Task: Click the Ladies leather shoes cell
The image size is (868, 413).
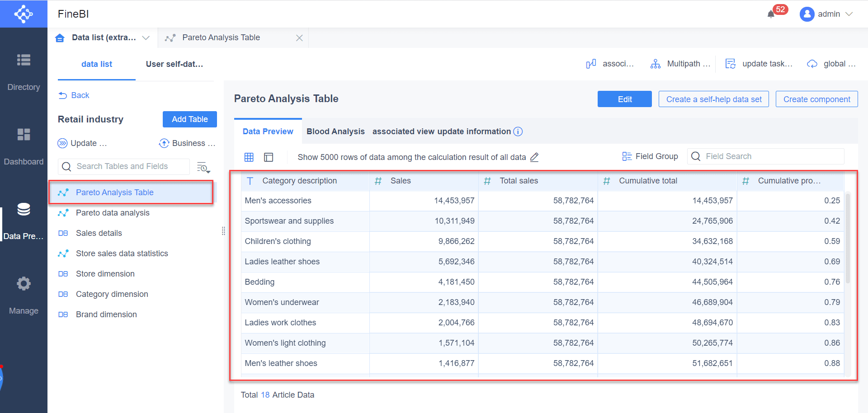Action: pyautogui.click(x=305, y=262)
